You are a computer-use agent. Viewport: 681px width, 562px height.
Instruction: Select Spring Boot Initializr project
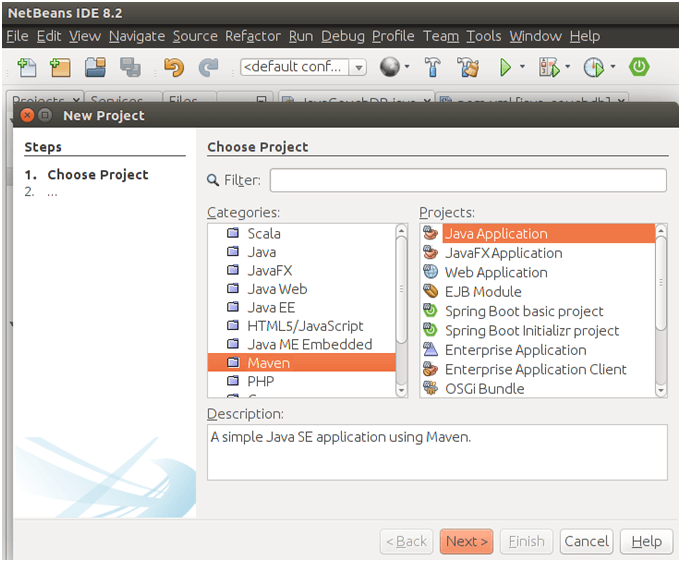[x=538, y=331]
